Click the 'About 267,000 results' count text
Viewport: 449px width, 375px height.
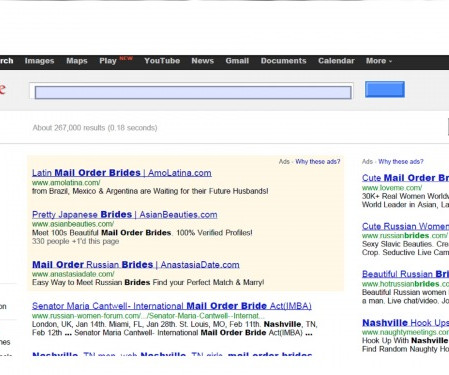pos(95,128)
